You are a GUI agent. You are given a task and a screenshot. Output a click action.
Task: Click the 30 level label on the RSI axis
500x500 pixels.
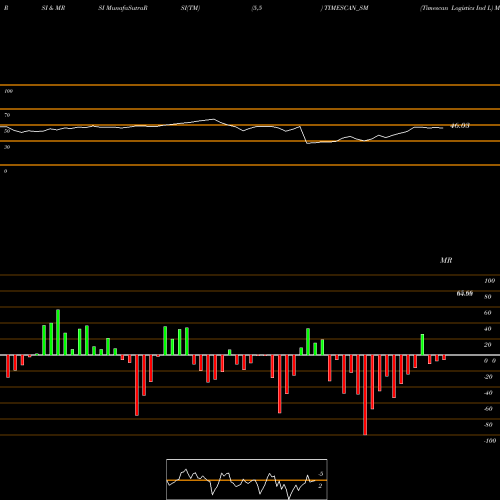[x=7, y=147]
